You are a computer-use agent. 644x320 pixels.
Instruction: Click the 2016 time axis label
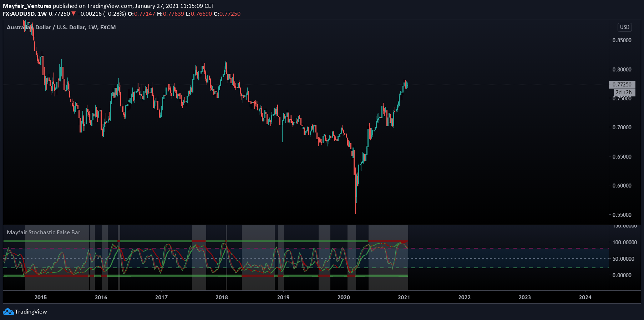101,297
